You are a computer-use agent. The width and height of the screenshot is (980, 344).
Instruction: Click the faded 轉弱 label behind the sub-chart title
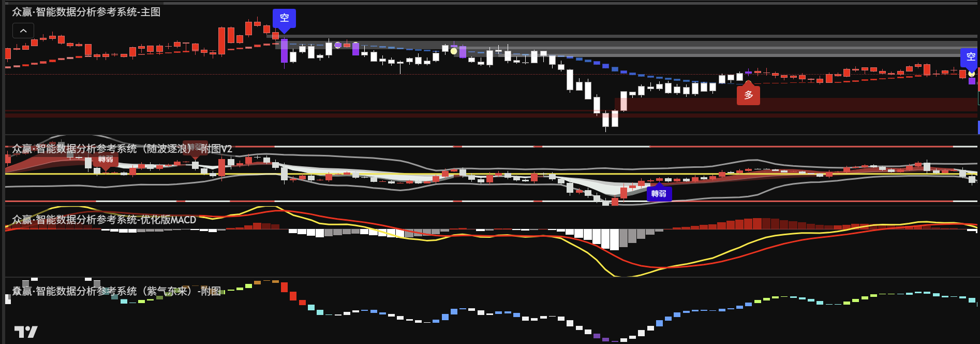(x=195, y=147)
